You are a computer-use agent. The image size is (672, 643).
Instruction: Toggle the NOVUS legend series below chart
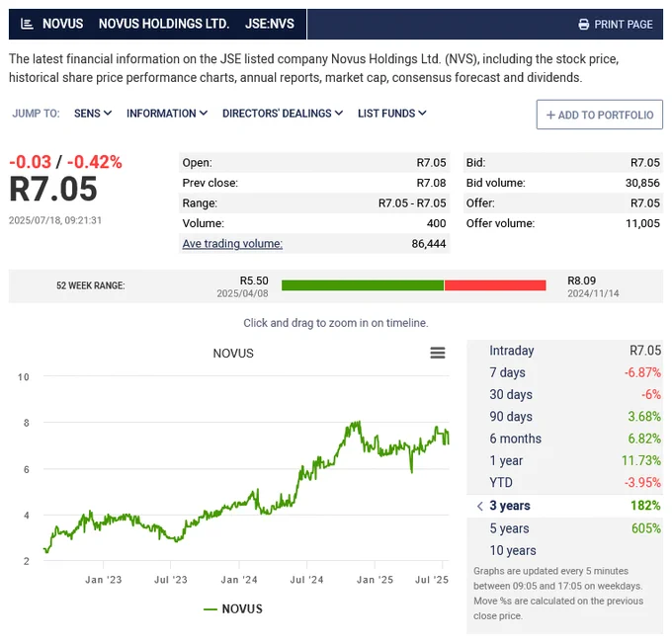[233, 609]
